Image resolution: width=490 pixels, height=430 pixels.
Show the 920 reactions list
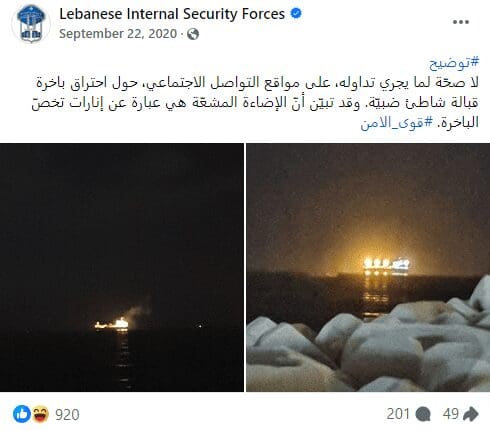coord(67,415)
